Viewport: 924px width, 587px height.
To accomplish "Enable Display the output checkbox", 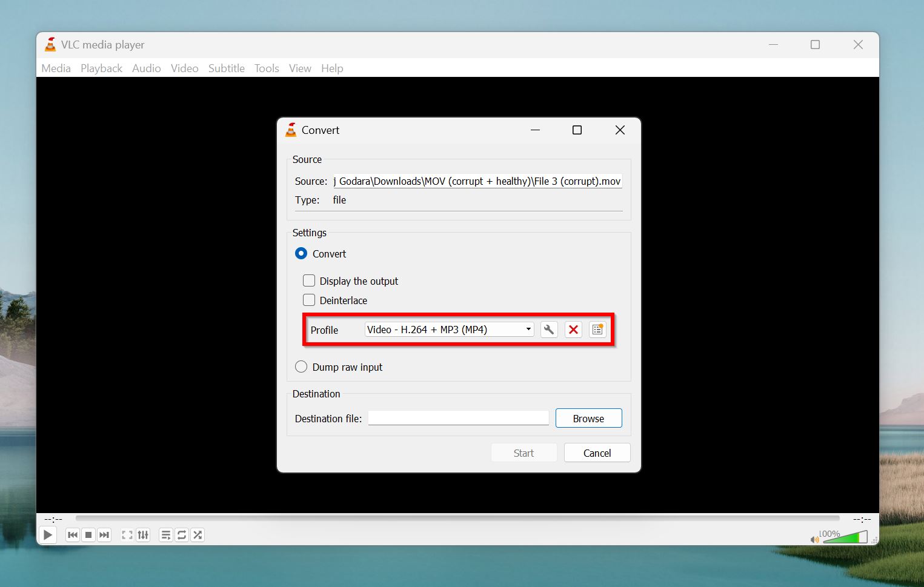I will pyautogui.click(x=309, y=280).
